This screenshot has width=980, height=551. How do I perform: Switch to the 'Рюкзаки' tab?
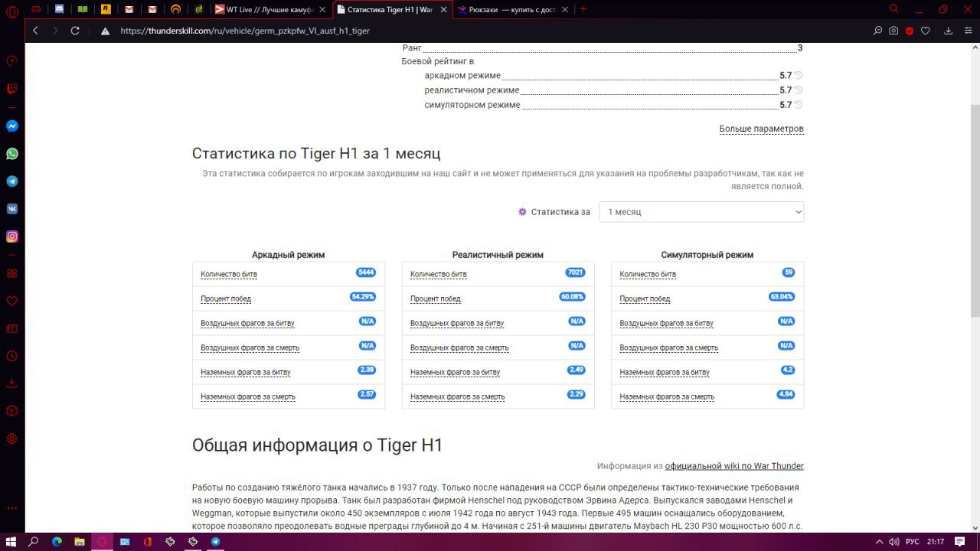(x=511, y=9)
